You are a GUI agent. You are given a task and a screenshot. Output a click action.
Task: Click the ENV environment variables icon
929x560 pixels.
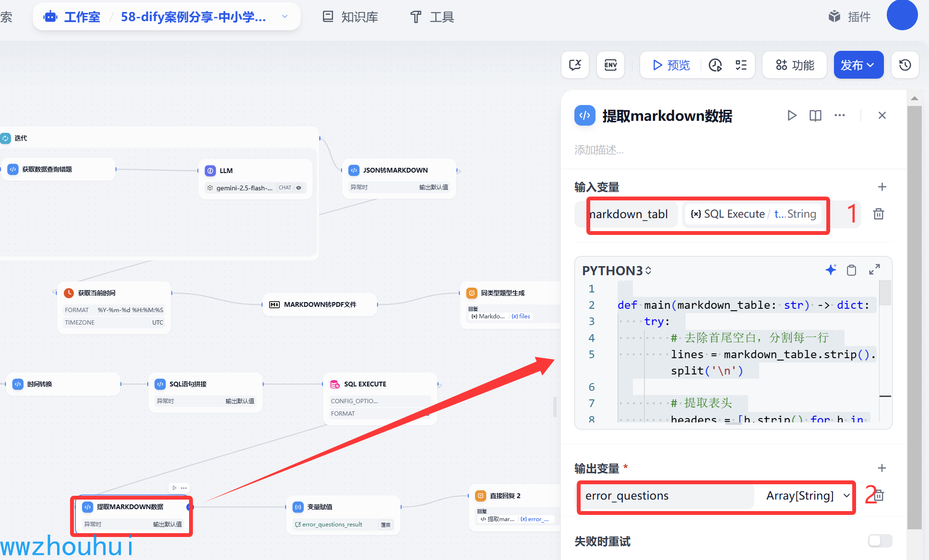(x=610, y=65)
